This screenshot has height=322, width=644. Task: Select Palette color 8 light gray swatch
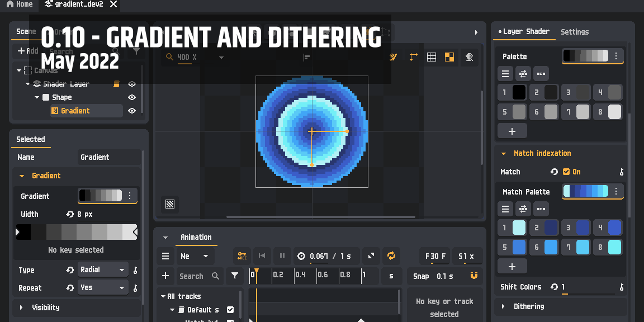[x=615, y=112]
